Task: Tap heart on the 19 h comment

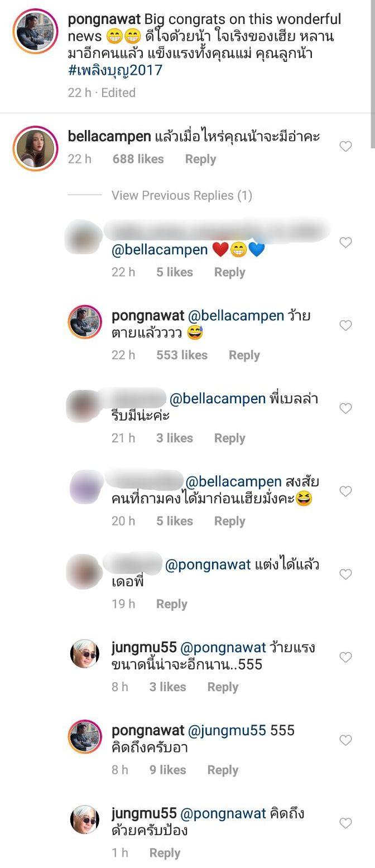Action: click(x=346, y=574)
